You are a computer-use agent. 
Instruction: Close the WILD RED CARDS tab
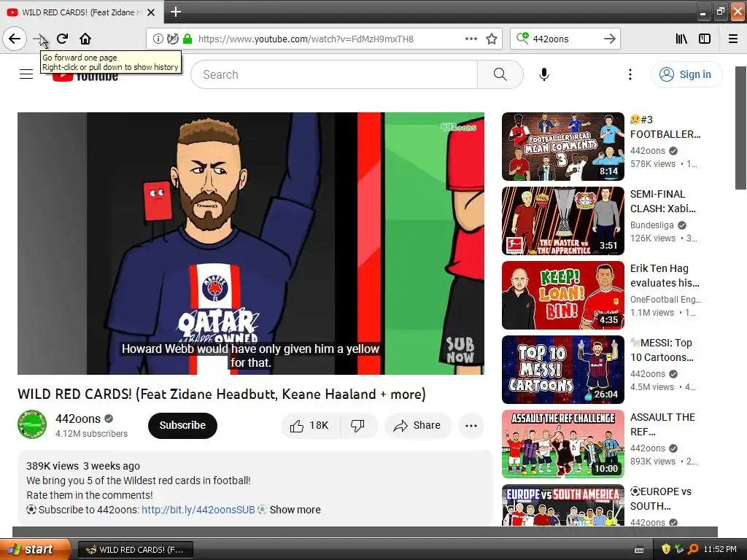click(151, 12)
